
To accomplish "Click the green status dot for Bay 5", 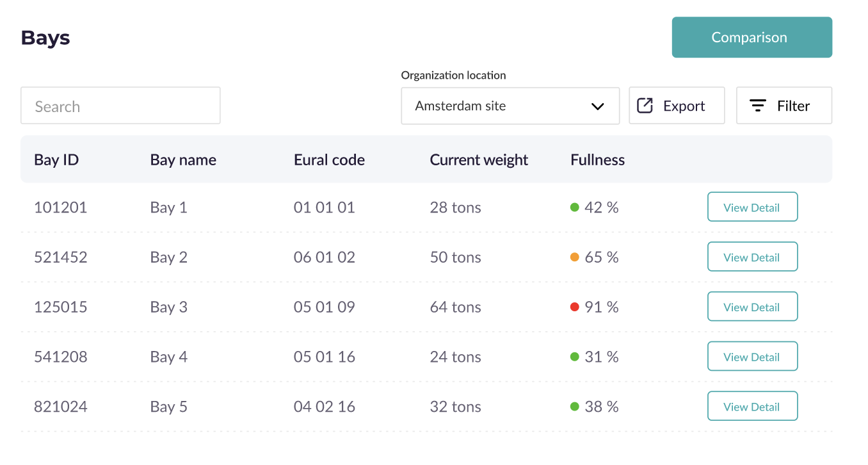I will [x=574, y=407].
